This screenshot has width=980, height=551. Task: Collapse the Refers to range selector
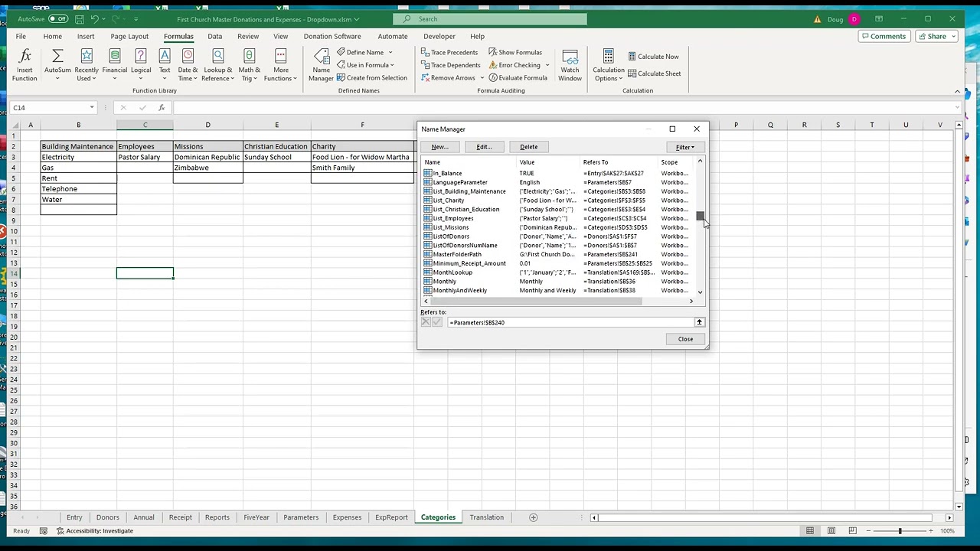point(699,322)
